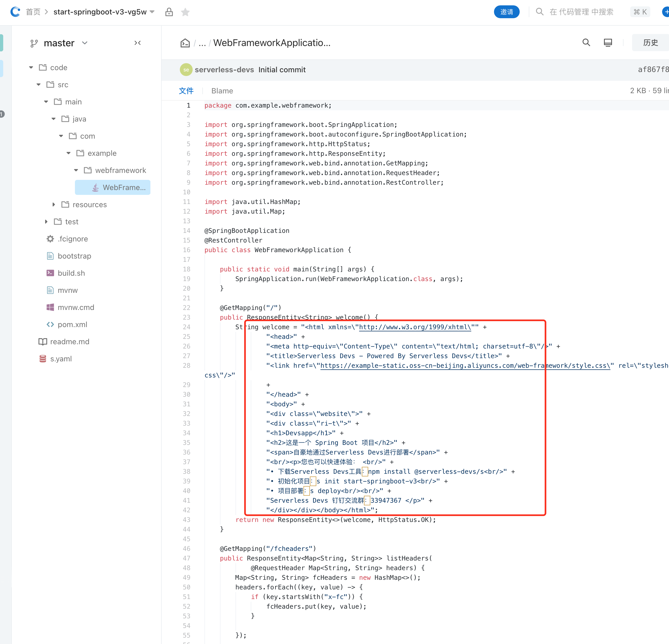Open repository name dropdown arrow

pos(152,12)
